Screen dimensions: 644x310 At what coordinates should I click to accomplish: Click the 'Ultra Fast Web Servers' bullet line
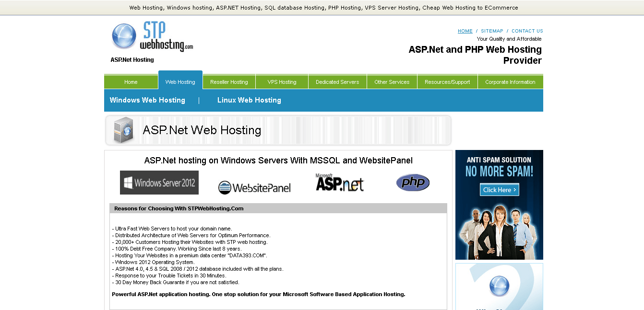172,229
